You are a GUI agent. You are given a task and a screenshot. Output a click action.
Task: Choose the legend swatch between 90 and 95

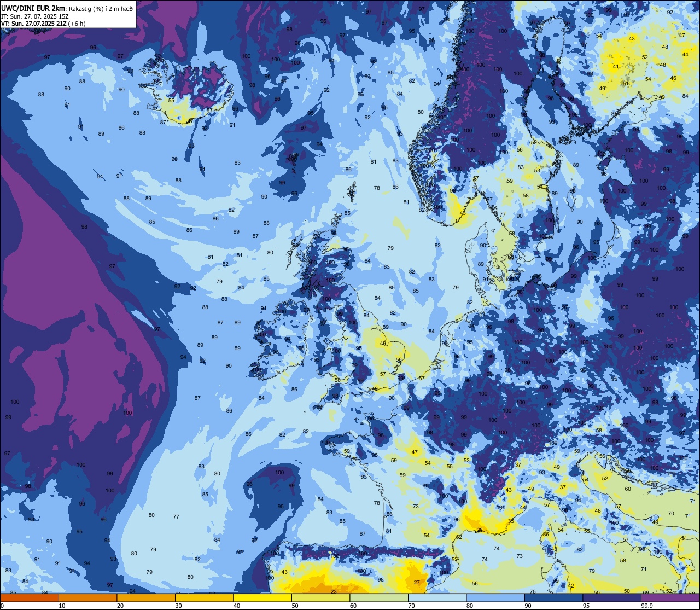553,597
